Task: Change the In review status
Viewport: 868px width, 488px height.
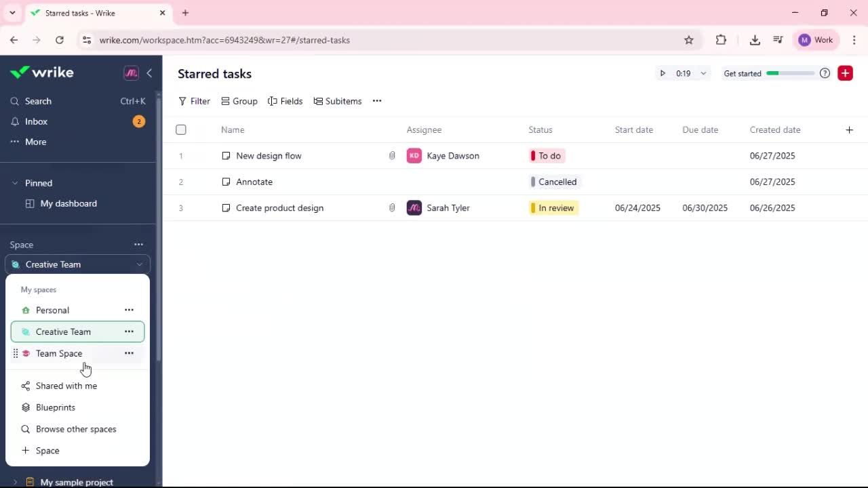Action: tap(554, 208)
